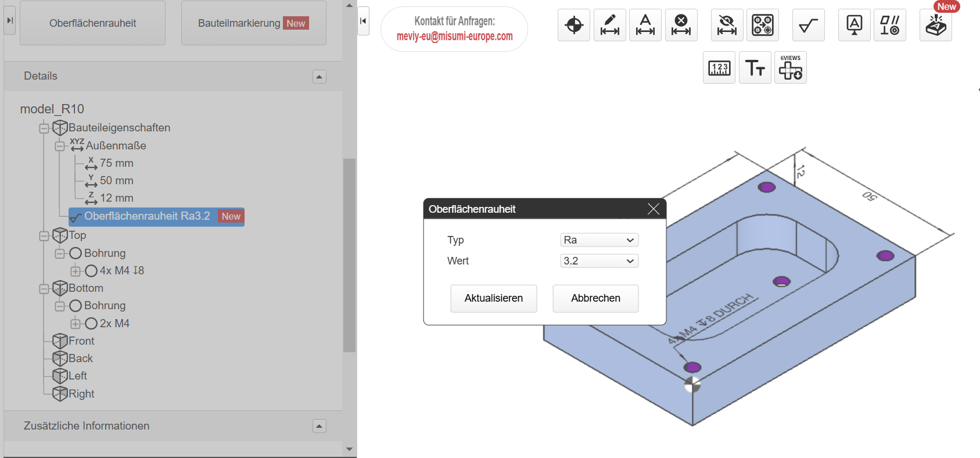
Task: Click the cube icon beside Right
Action: pos(60,394)
